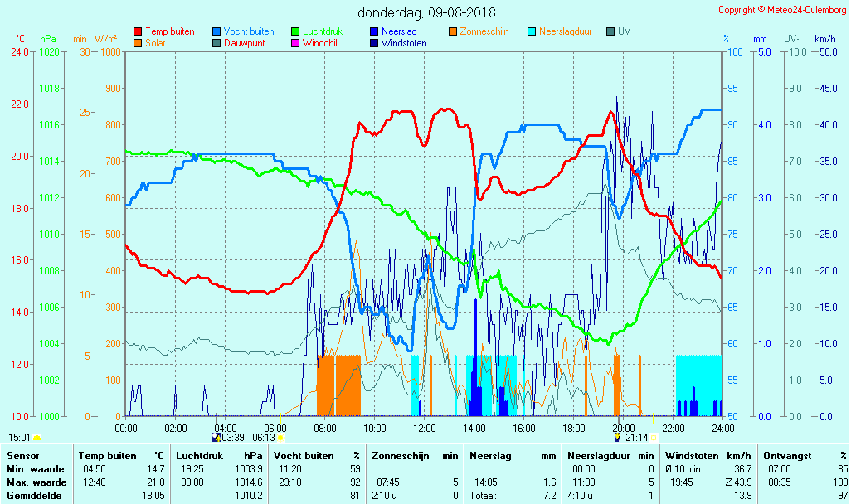Viewport: 851px width, 504px height.
Task: Click the Windstoten legend label
Action: pos(404,43)
